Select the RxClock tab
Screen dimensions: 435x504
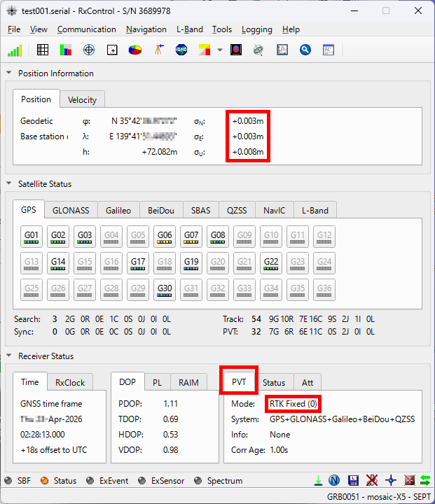point(70,382)
